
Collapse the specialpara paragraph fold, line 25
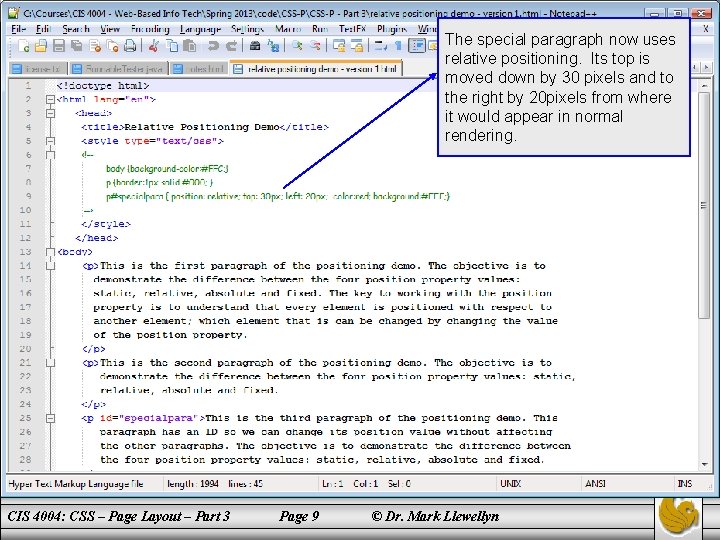[50, 418]
